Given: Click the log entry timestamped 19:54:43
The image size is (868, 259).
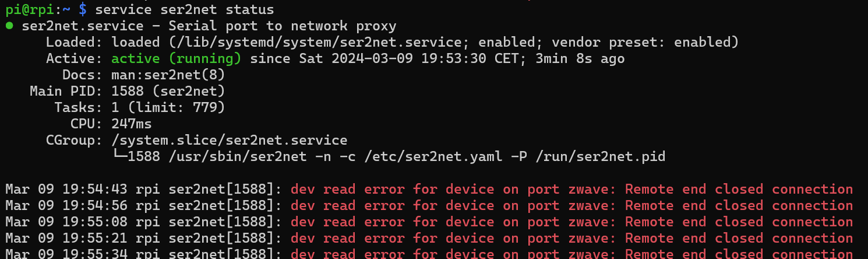Looking at the screenshot, I should (429, 190).
